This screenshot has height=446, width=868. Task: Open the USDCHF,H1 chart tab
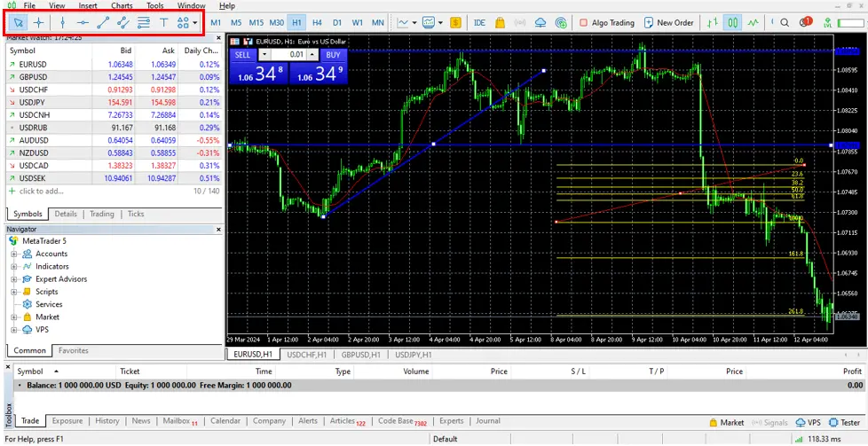click(x=307, y=355)
